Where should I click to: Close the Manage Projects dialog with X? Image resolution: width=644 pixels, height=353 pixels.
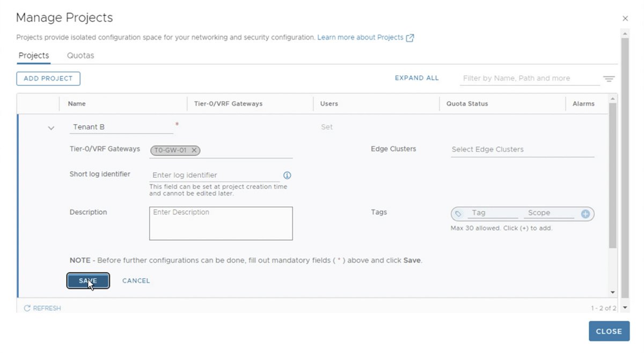tap(625, 19)
